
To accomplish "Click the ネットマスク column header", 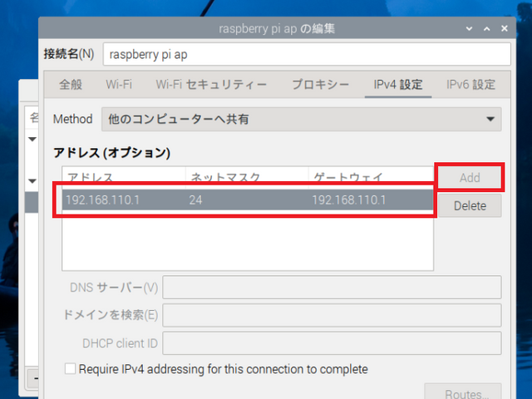I will tap(247, 177).
